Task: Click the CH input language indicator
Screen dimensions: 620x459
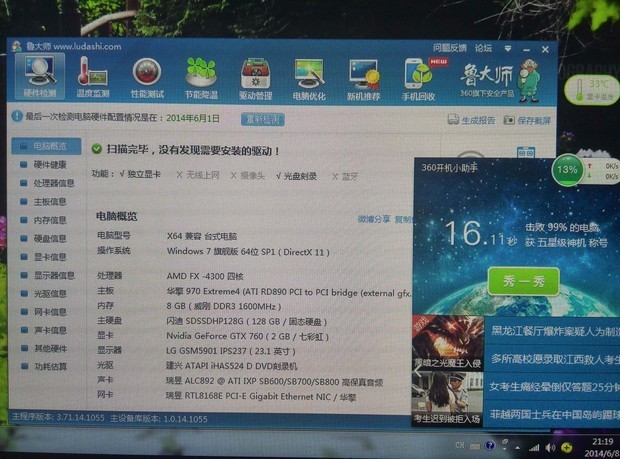Action: pyautogui.click(x=460, y=445)
